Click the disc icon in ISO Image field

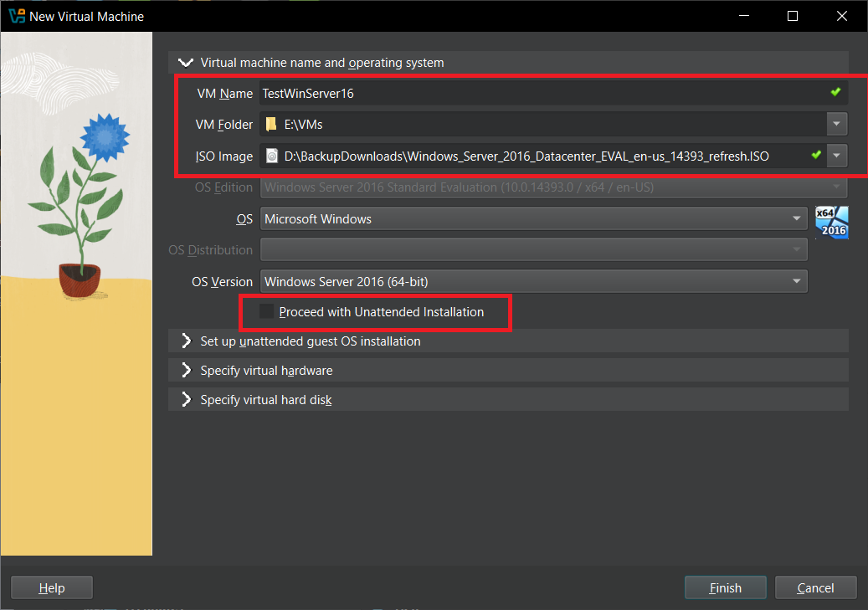pyautogui.click(x=271, y=156)
